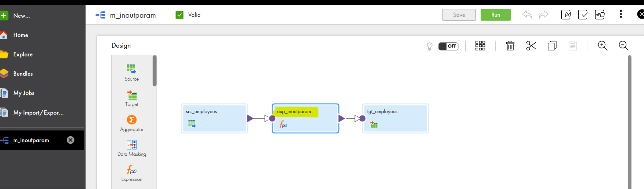Choose the Data Masking transformation icon
Image resolution: width=644 pixels, height=189 pixels.
pos(131,145)
